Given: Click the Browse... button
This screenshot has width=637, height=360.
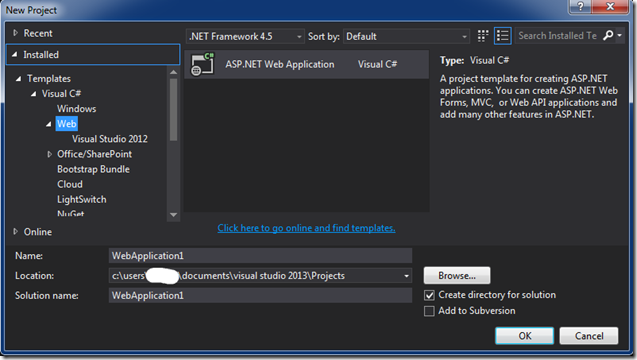Looking at the screenshot, I should (x=457, y=275).
